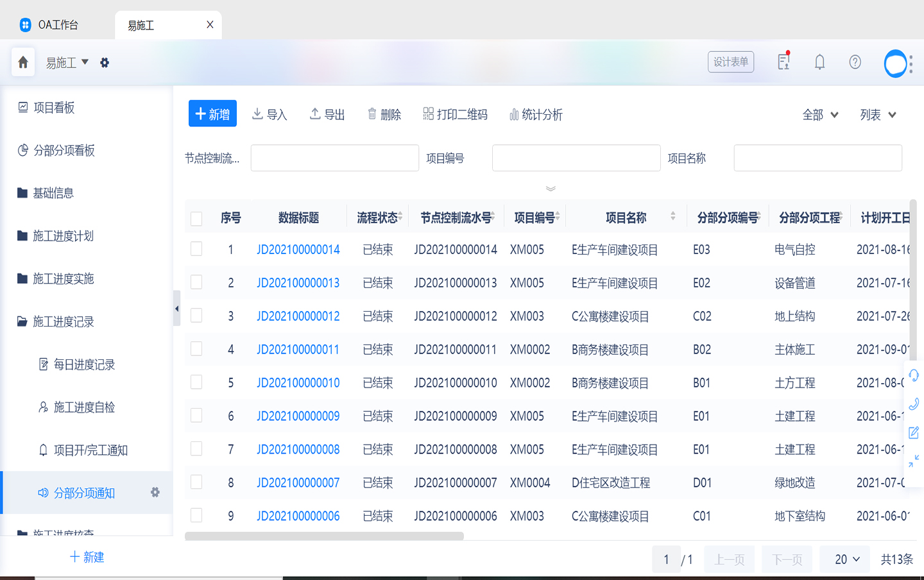Click the 项目编号 search input field
Screen dimensions: 924x580
click(x=576, y=158)
